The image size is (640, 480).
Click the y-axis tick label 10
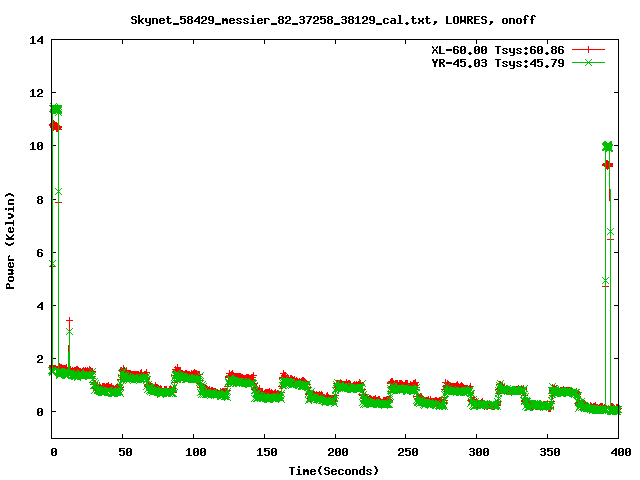click(x=36, y=146)
